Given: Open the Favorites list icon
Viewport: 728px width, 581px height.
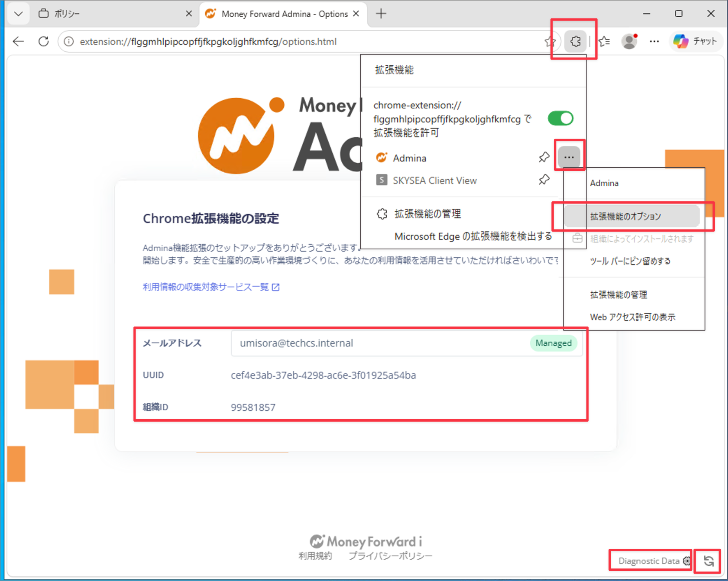Looking at the screenshot, I should pyautogui.click(x=604, y=41).
